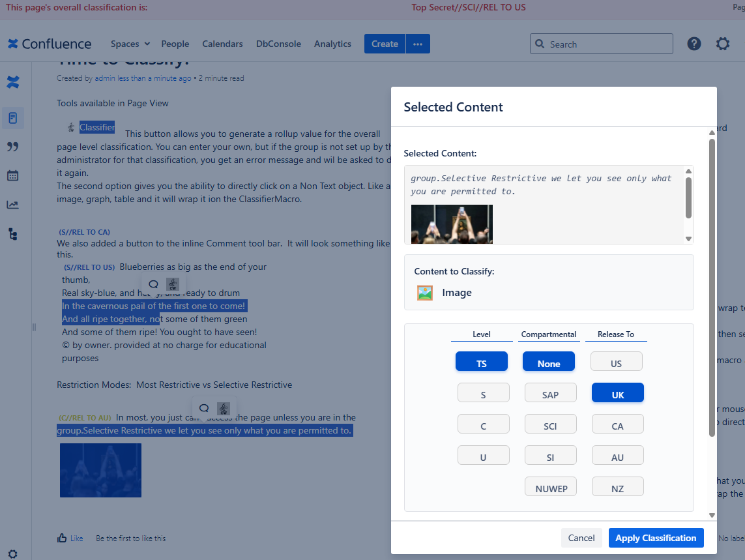This screenshot has width=745, height=560.
Task: Expand the Spaces dropdown
Action: [x=129, y=44]
